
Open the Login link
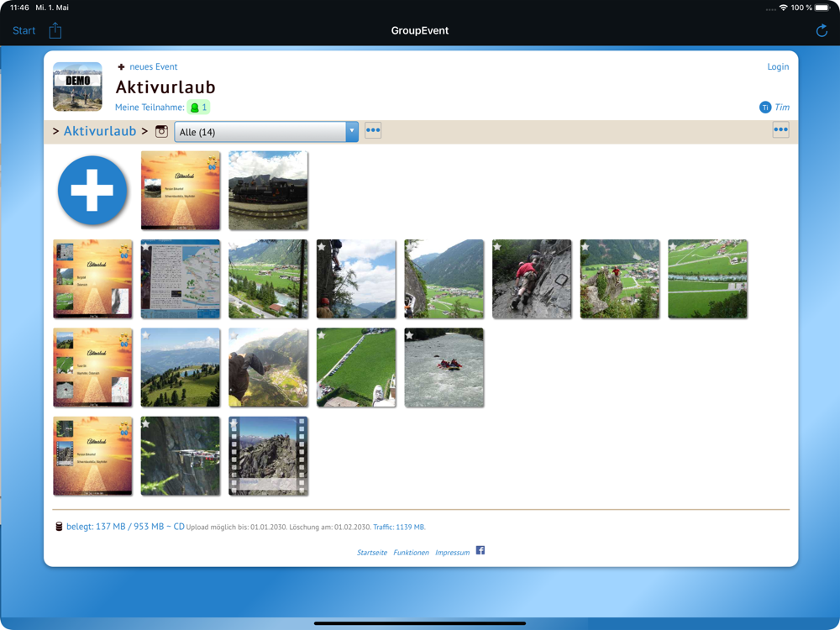(x=778, y=66)
